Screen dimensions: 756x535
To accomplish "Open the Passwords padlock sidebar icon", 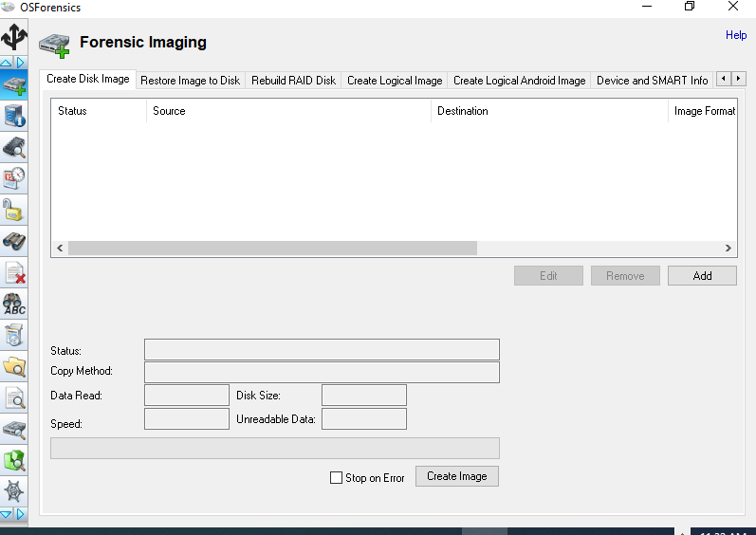I will click(13, 211).
